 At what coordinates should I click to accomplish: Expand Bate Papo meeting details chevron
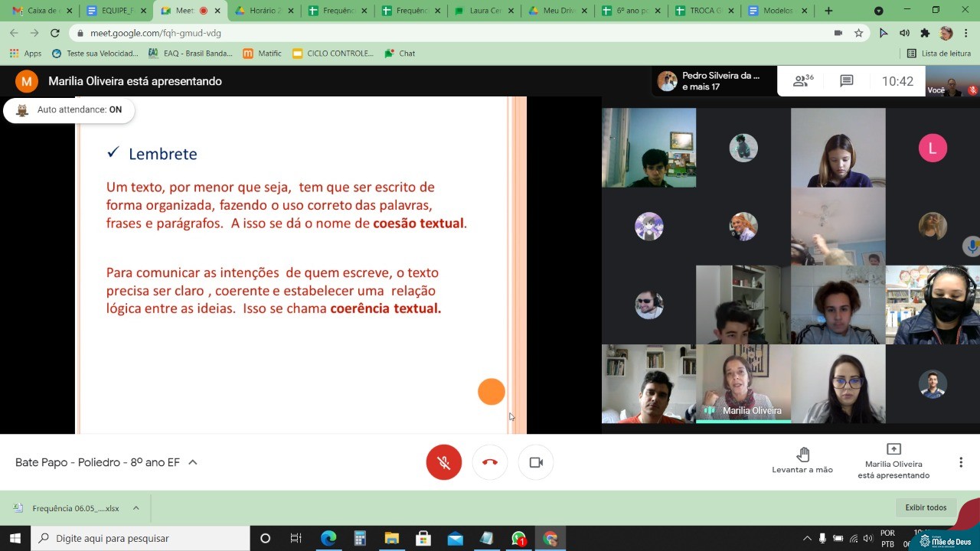click(193, 462)
